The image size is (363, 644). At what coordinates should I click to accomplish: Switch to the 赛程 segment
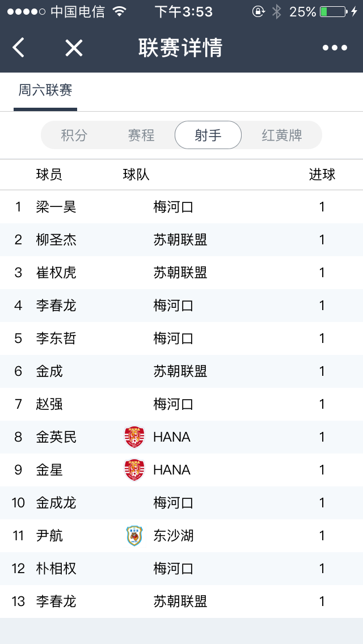click(141, 135)
